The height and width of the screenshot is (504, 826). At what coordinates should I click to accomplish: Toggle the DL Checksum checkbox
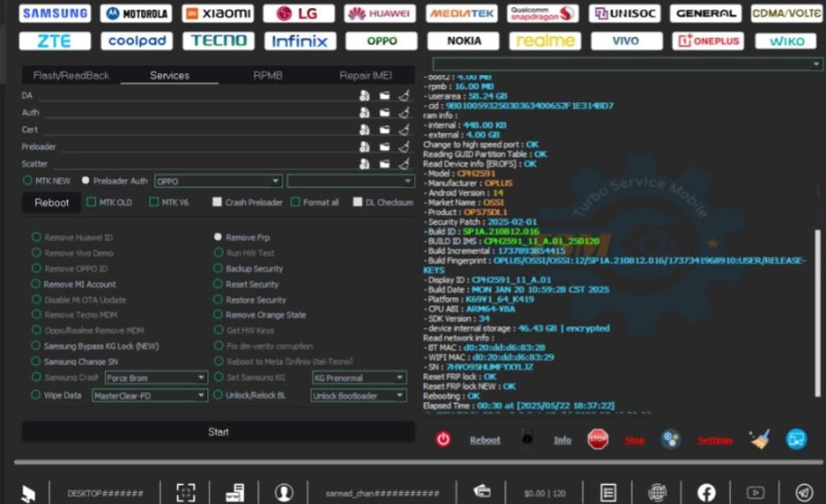coord(357,202)
